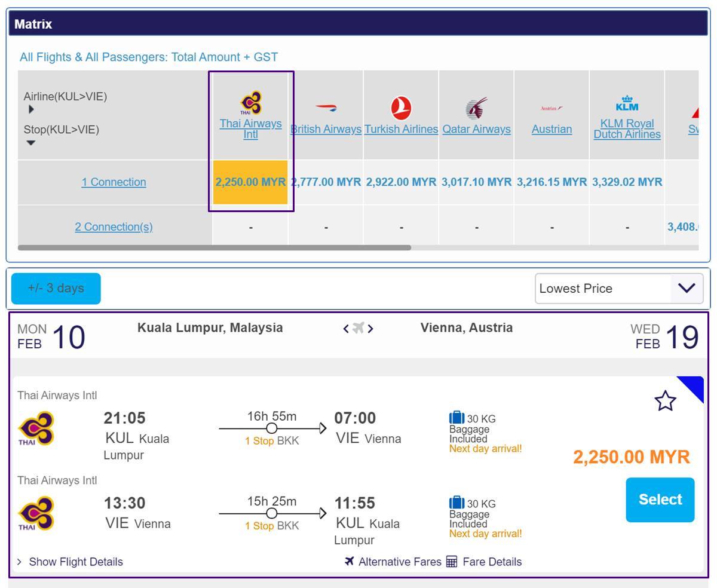Filter by 1 Connection row link
Screen dimensions: 717x588
[x=114, y=182]
